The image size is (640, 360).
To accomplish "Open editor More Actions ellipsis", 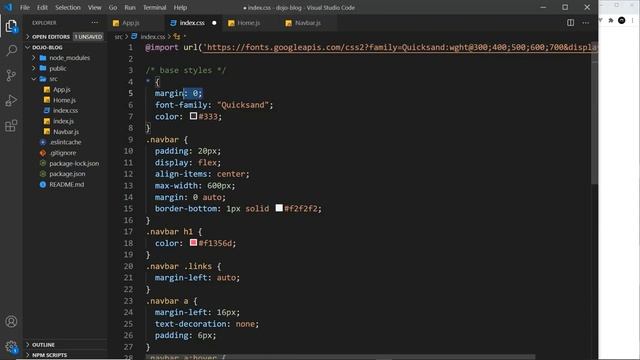I will point(586,23).
